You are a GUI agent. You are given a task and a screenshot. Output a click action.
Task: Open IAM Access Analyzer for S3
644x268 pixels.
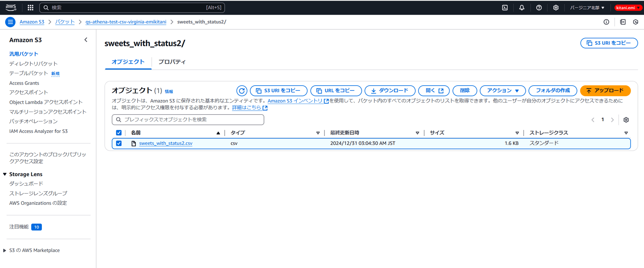[x=38, y=131]
